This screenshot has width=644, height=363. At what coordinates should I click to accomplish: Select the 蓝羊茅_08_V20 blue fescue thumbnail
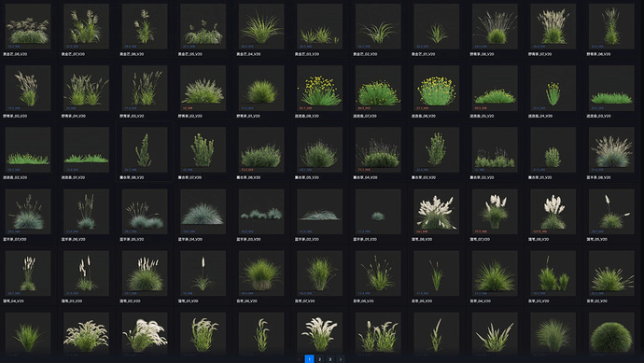(x=611, y=149)
